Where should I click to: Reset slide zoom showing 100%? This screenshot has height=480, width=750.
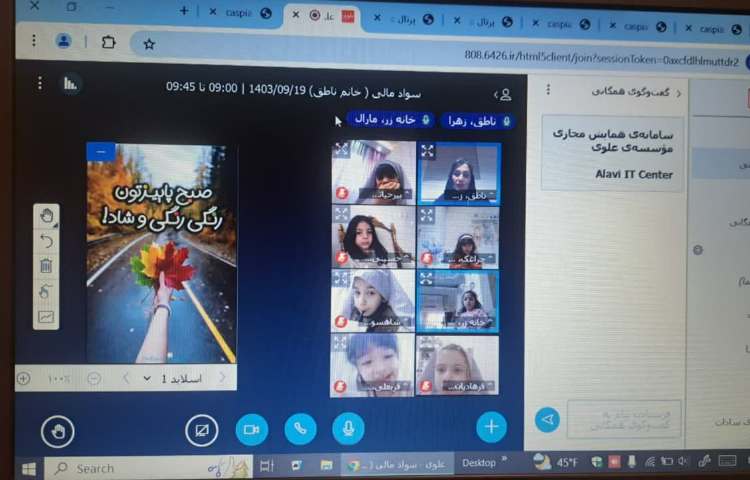tap(59, 379)
